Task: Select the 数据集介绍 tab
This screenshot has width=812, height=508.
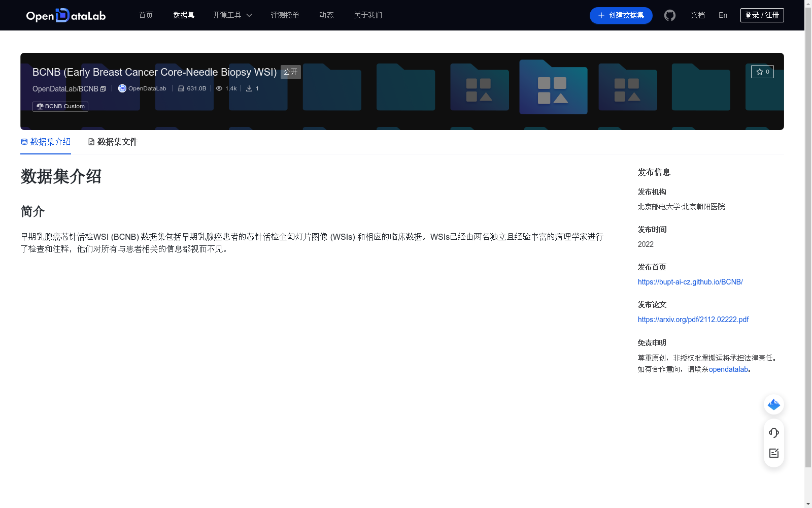Action: 46,142
